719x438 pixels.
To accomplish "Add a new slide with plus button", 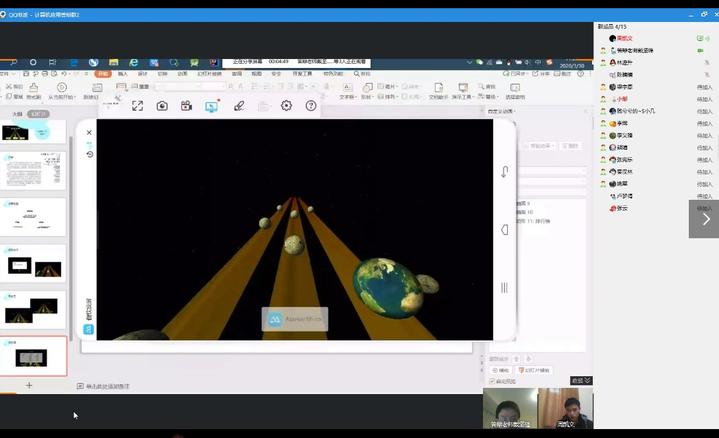I will pyautogui.click(x=29, y=385).
